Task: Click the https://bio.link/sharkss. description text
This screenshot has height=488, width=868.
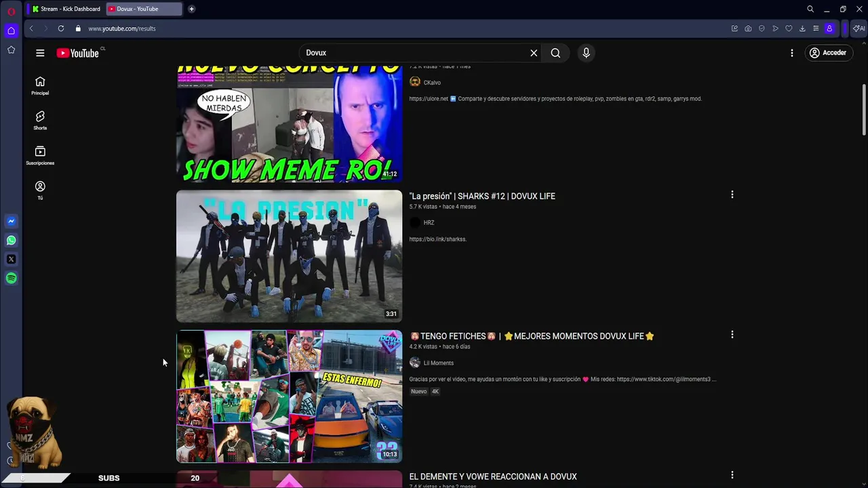Action: [437, 239]
